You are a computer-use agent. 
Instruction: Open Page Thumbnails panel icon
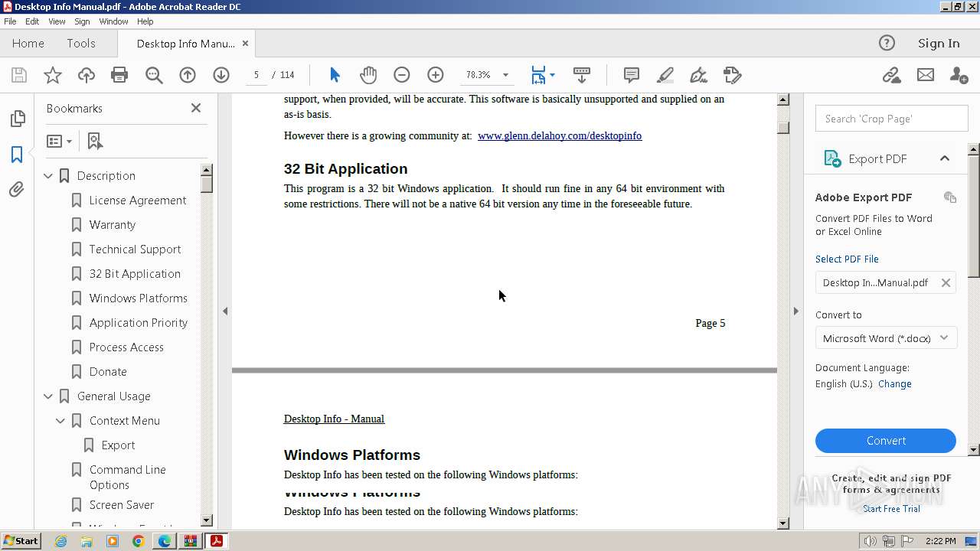(17, 119)
